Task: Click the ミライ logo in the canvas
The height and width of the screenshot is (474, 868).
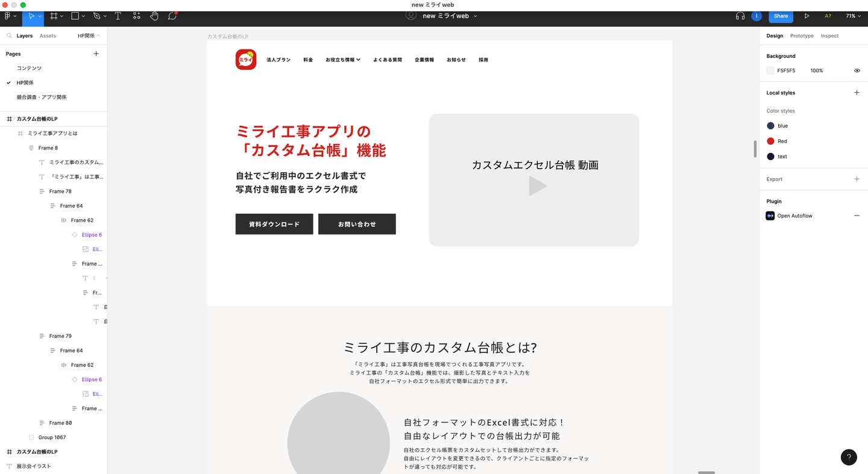Action: pyautogui.click(x=246, y=60)
